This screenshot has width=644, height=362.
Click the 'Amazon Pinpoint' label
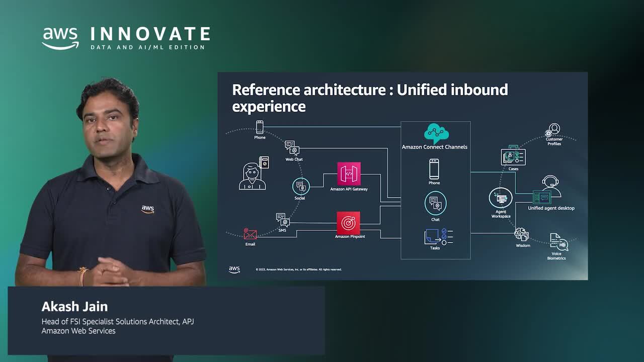(x=350, y=236)
